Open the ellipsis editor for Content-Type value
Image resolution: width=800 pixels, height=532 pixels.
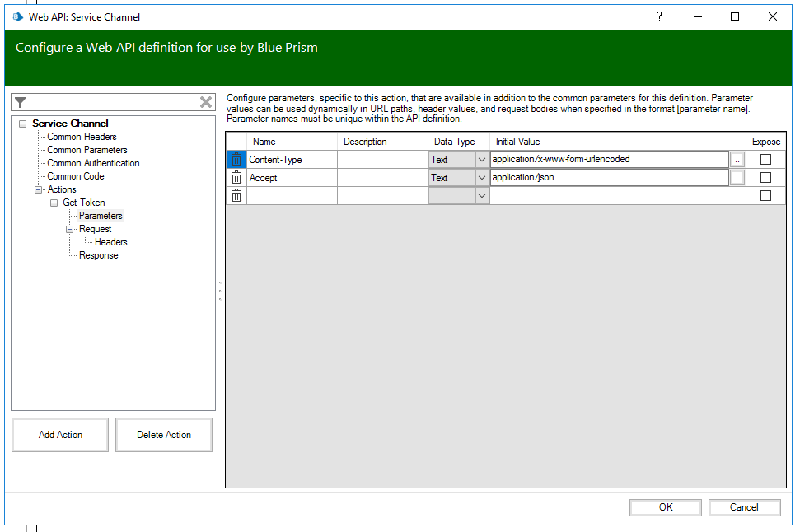pos(737,160)
